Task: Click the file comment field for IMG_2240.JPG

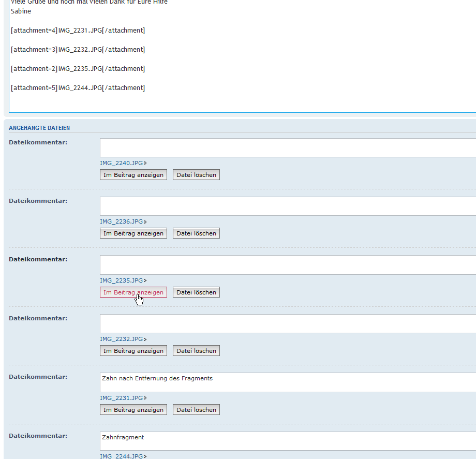Action: 287,147
